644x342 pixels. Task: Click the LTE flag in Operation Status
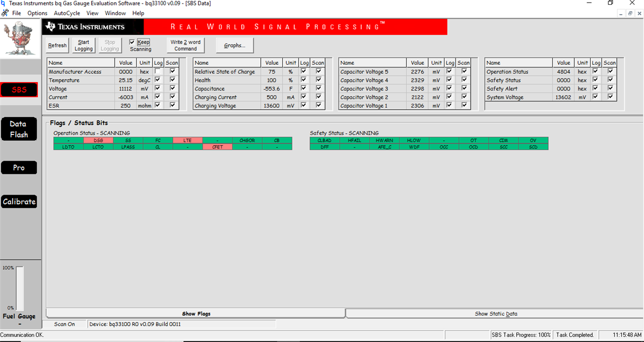point(187,140)
